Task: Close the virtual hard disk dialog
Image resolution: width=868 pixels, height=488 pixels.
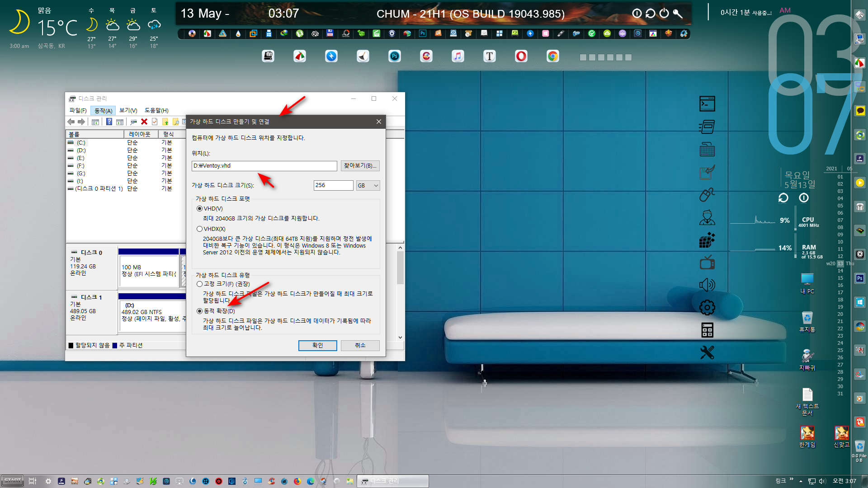Action: [x=379, y=122]
